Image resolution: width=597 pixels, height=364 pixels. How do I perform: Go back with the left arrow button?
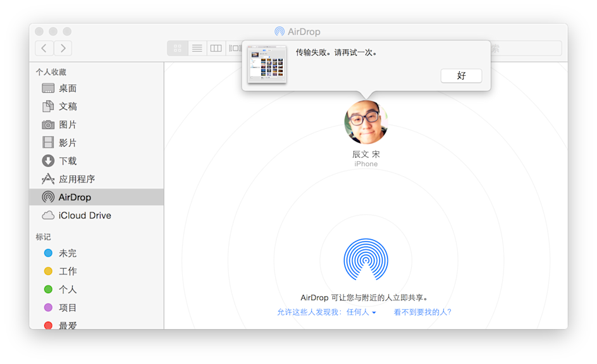44,48
